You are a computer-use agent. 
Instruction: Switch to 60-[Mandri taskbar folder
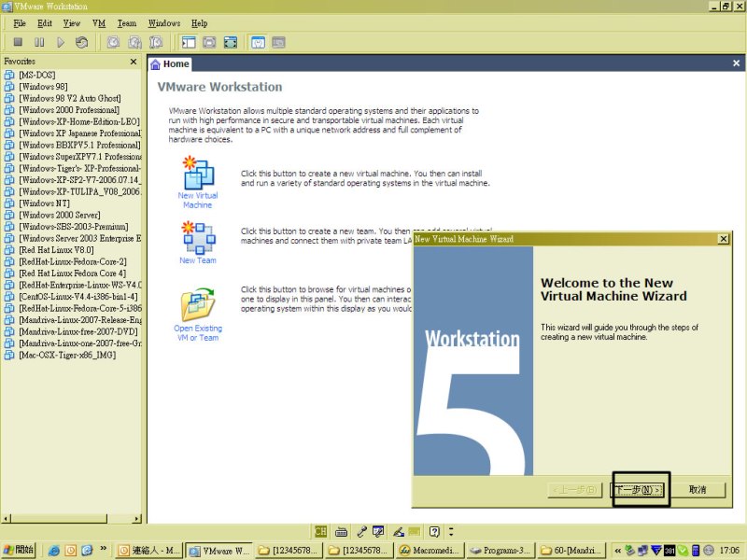[571, 551]
